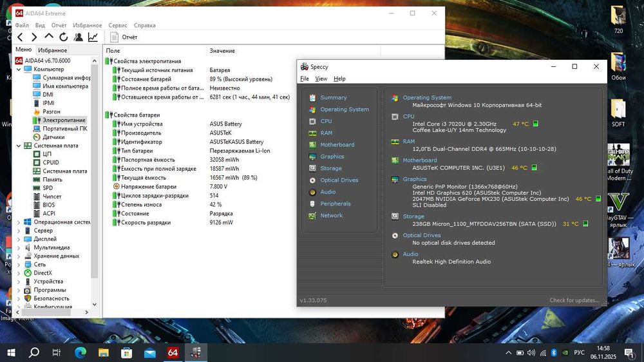Expand the Мультимедиа tree node
The image size is (644, 362).
(19, 247)
